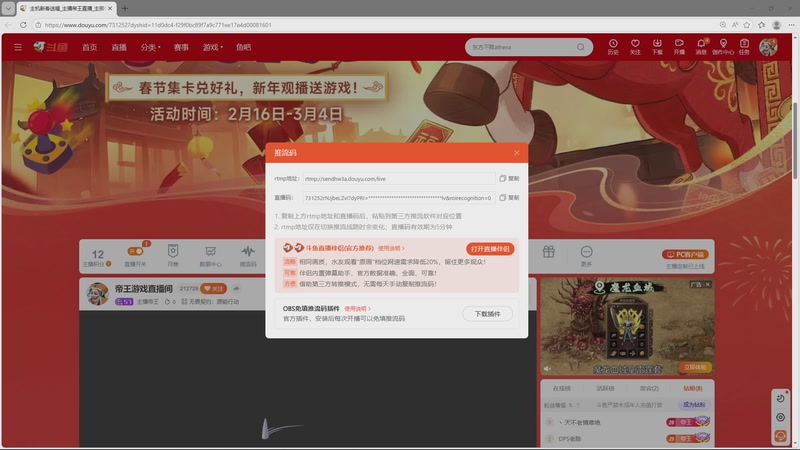The image size is (800, 450).
Task: Open the browser tab list dropdown arrow
Action: coord(8,8)
